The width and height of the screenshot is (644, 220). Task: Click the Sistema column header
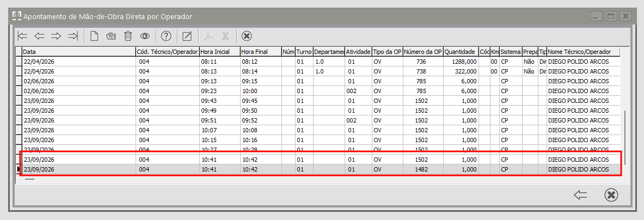click(511, 52)
